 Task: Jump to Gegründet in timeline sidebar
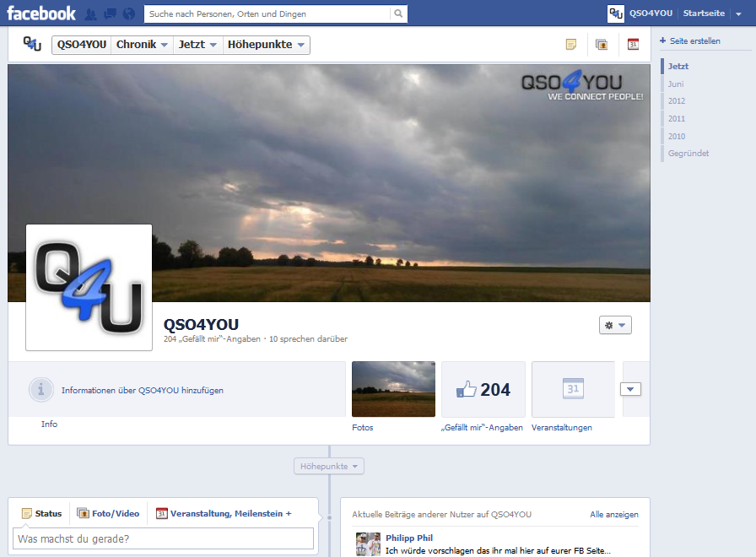[688, 154]
